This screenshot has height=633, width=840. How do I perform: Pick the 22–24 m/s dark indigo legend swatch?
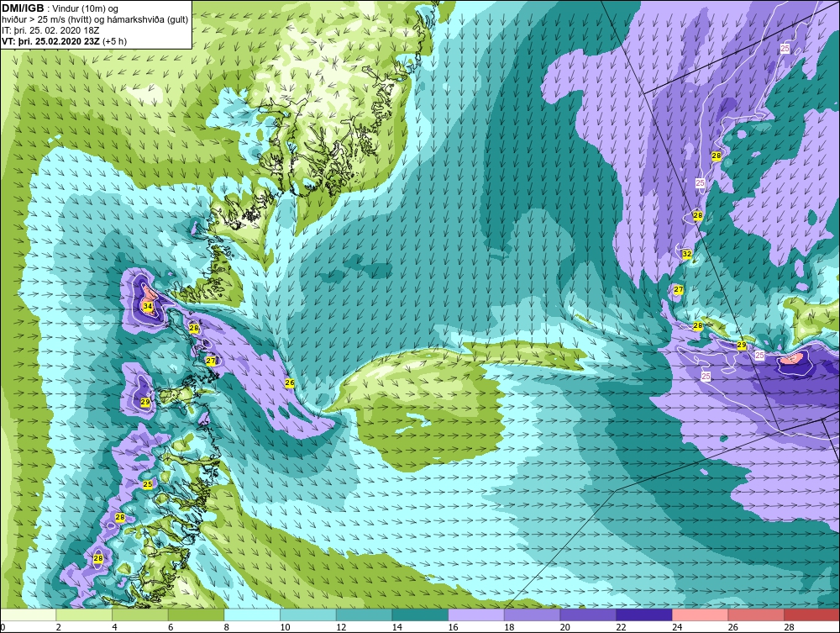(643, 615)
